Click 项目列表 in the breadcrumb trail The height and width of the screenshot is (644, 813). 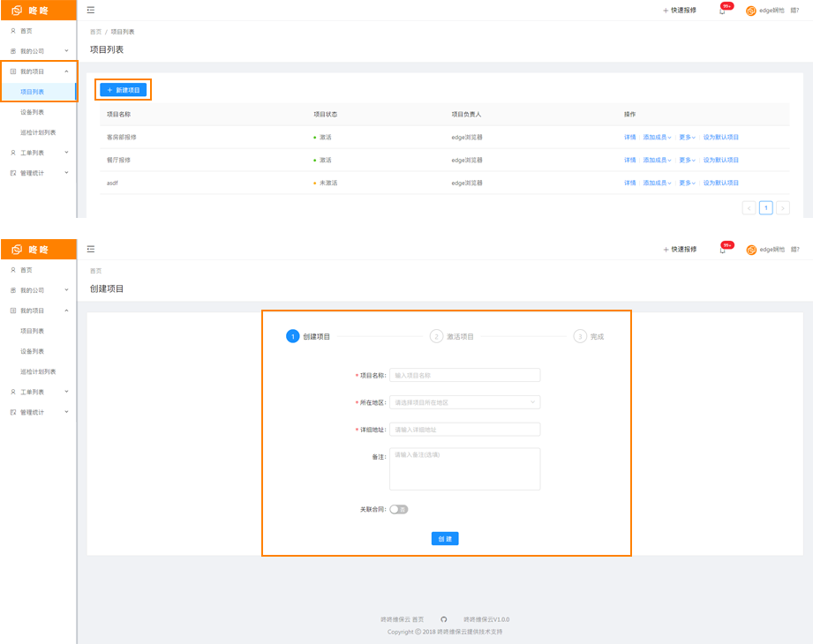pyautogui.click(x=123, y=32)
